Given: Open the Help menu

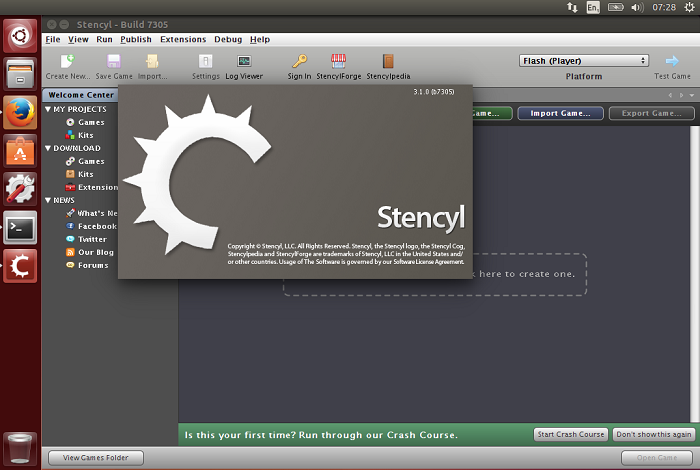Looking at the screenshot, I should click(x=260, y=39).
